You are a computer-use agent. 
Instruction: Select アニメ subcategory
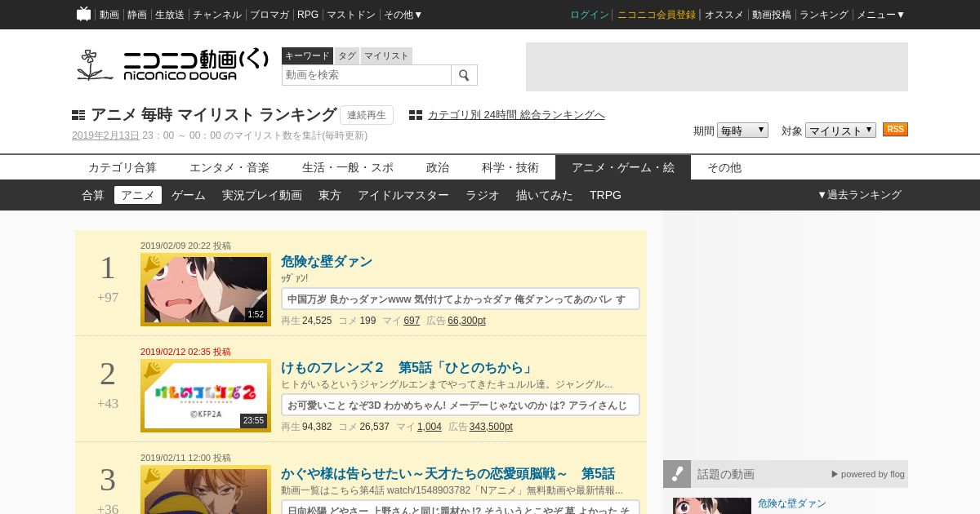coord(138,195)
